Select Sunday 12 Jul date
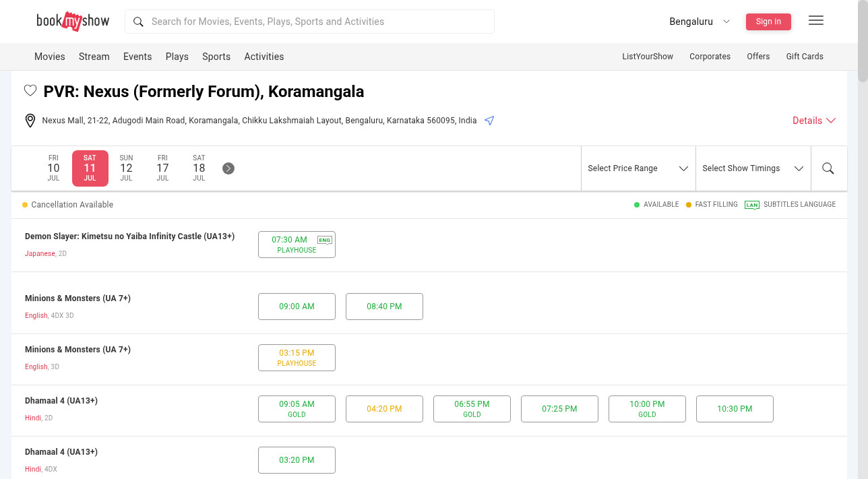Viewport: 868px width, 479px height. pyautogui.click(x=126, y=168)
